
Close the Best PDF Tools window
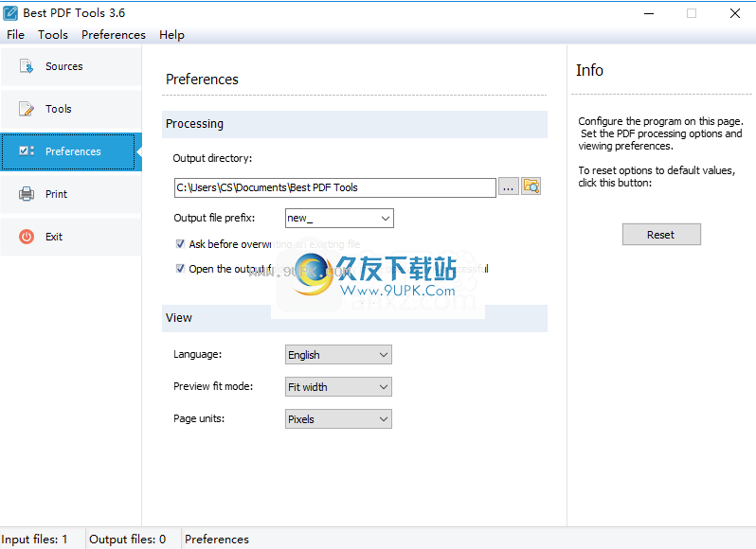[735, 13]
